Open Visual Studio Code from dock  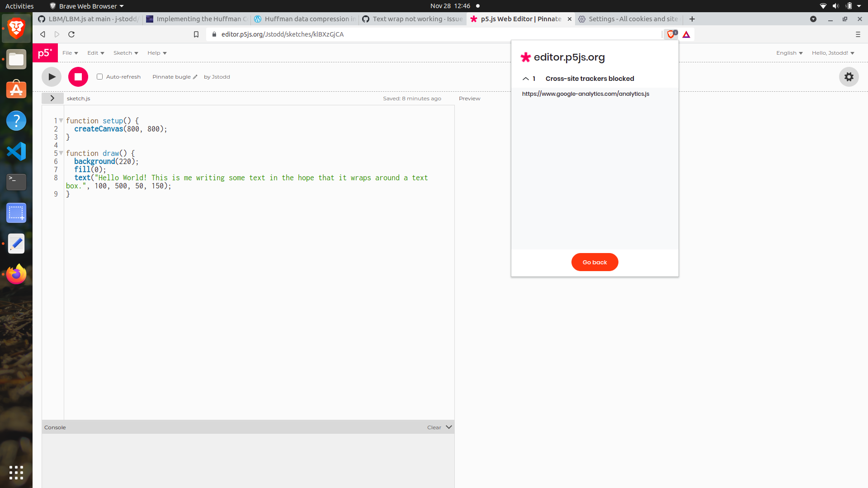pyautogui.click(x=16, y=151)
